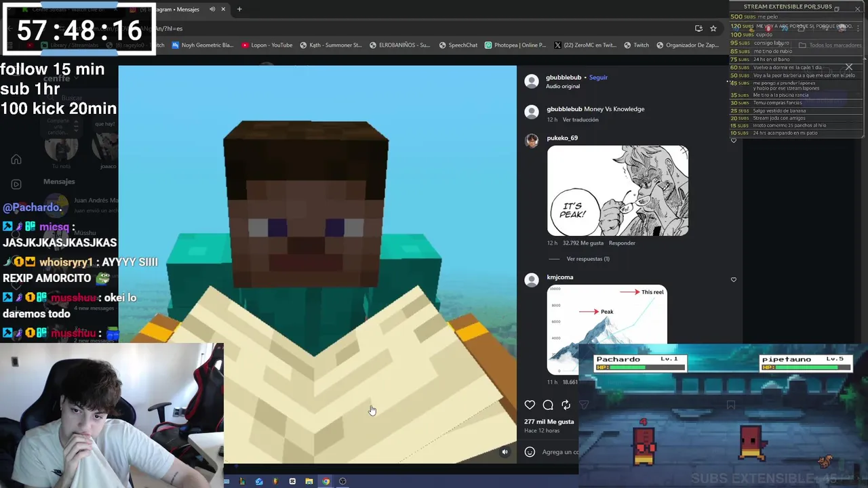Screen dimensions: 868x488
Task: Bookmark this page with star icon
Action: [x=713, y=28]
